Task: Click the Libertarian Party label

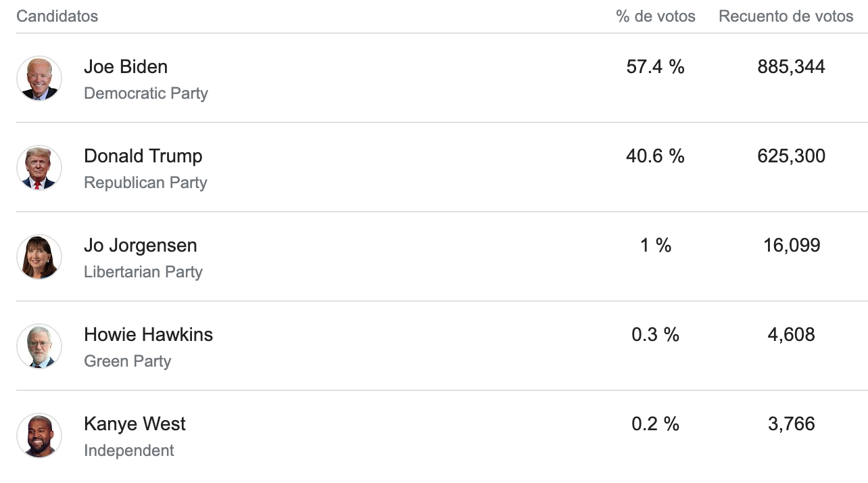Action: 143,272
